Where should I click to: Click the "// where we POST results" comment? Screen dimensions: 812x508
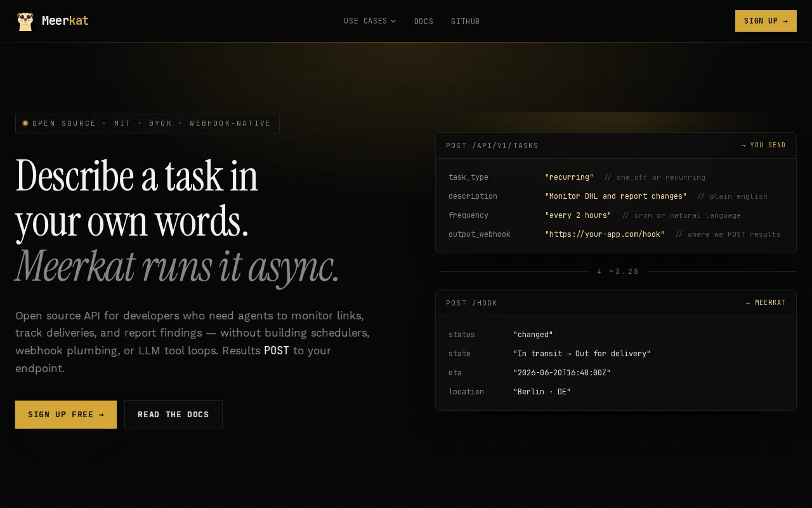[x=728, y=234]
